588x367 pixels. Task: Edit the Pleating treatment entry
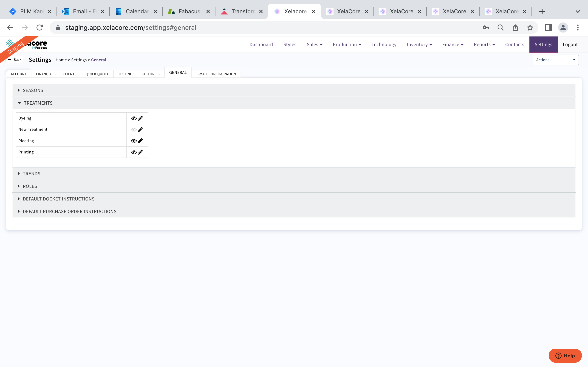(140, 141)
